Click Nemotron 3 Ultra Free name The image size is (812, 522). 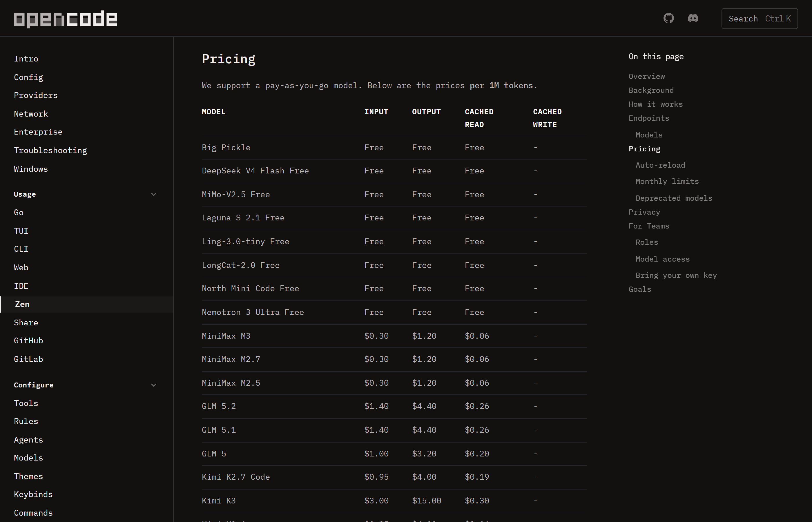253,312
